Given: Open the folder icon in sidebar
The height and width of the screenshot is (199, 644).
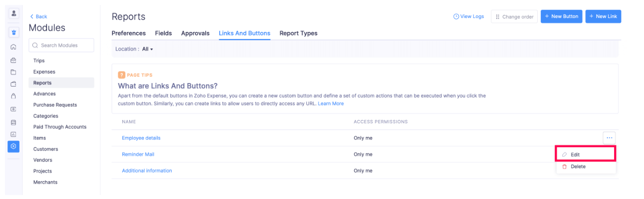Looking at the screenshot, I should coord(13,72).
